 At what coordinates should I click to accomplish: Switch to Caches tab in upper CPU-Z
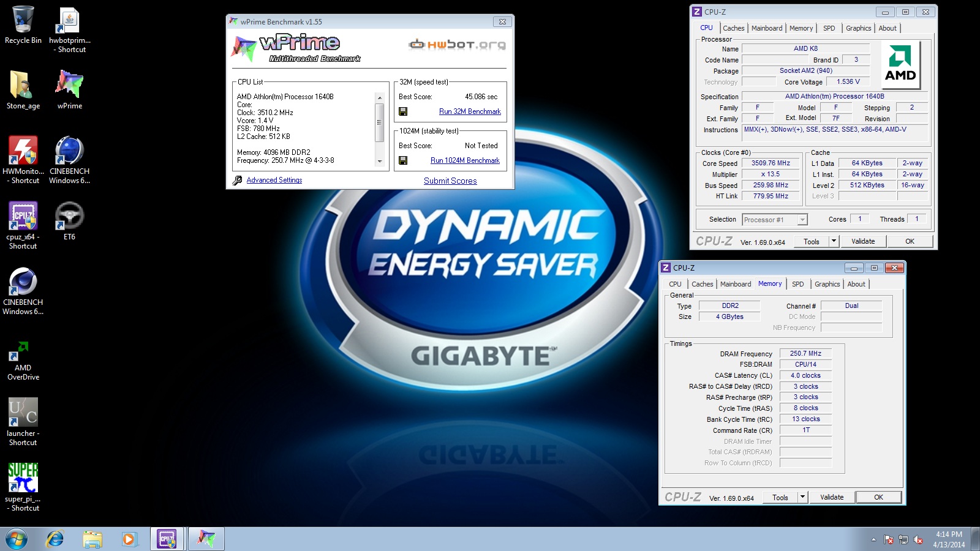click(x=733, y=28)
